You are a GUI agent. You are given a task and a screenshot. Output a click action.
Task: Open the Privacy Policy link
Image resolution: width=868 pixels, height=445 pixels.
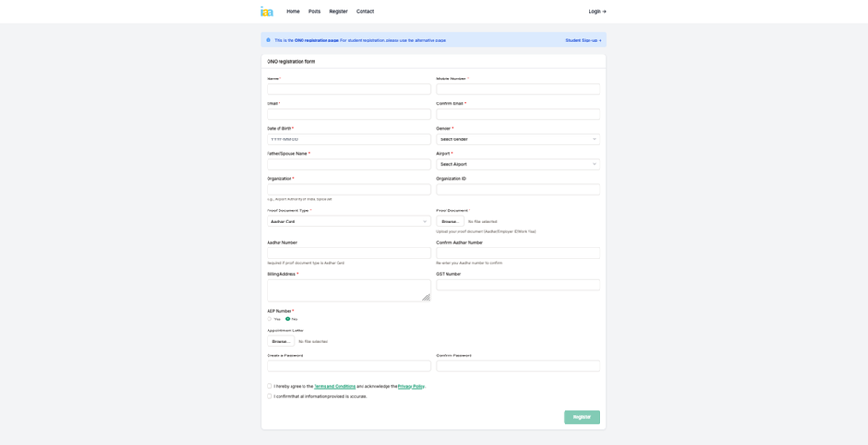click(411, 386)
